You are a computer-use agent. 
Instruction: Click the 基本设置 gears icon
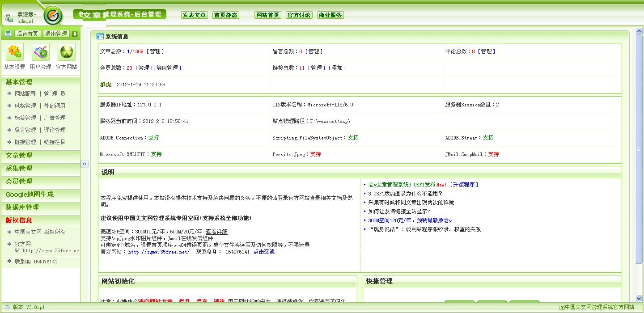pyautogui.click(x=15, y=52)
